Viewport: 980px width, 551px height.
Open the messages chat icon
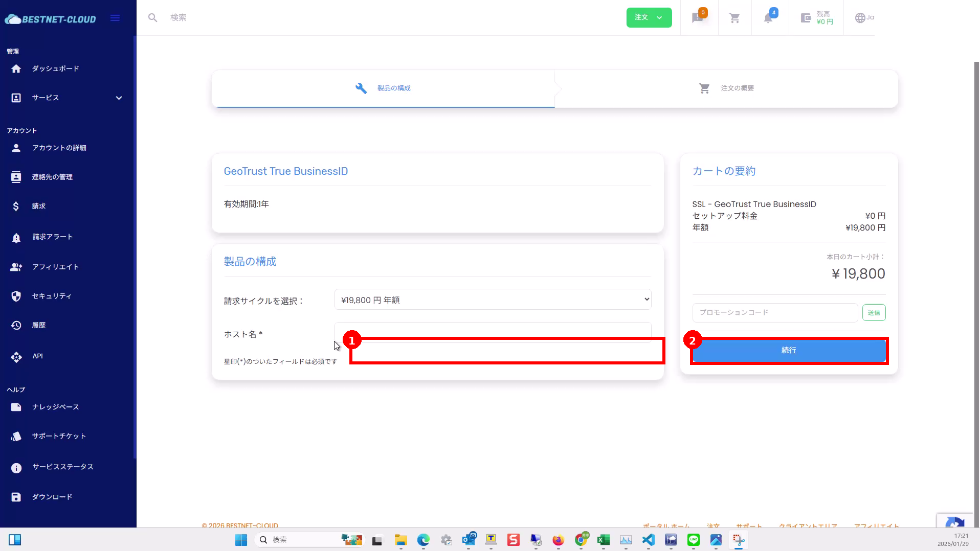[697, 18]
